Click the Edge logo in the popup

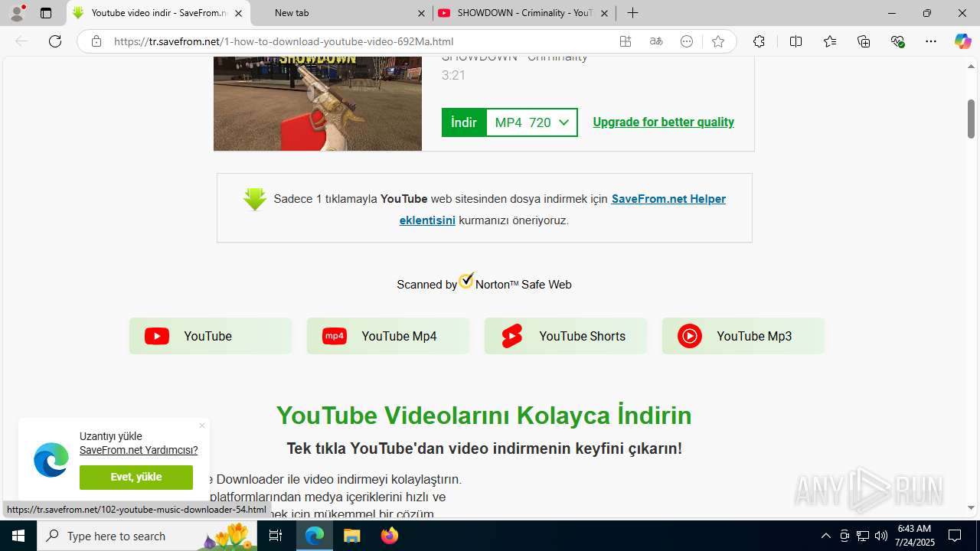(51, 460)
